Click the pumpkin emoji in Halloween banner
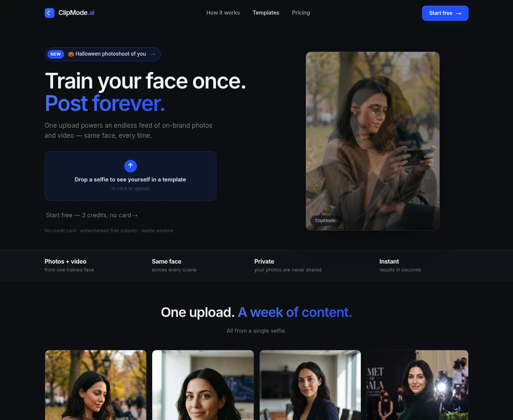 (x=71, y=54)
